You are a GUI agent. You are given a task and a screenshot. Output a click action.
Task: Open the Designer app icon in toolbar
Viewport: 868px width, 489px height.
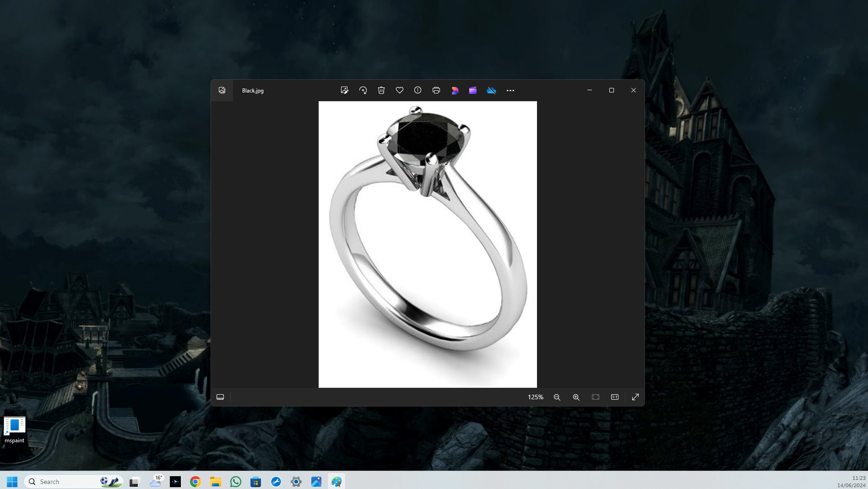tap(455, 90)
